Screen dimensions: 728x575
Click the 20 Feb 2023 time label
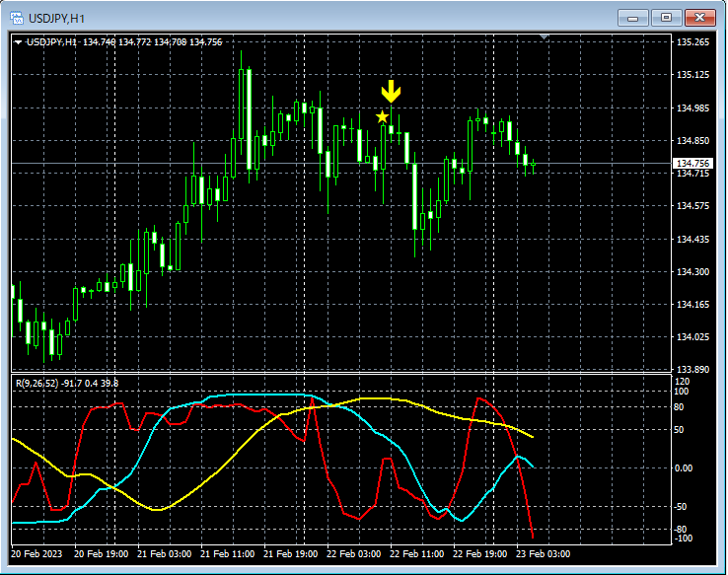click(x=36, y=554)
